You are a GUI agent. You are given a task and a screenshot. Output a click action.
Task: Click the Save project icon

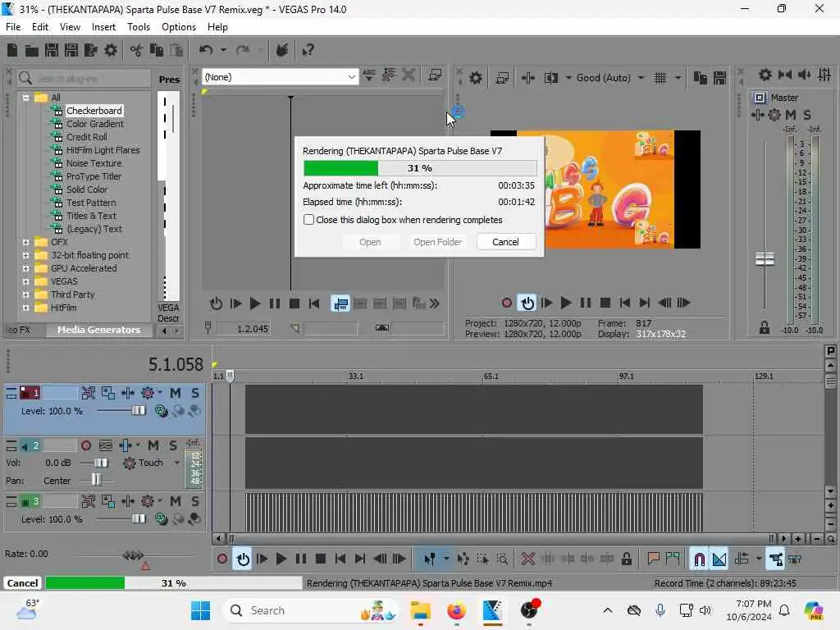pyautogui.click(x=52, y=50)
